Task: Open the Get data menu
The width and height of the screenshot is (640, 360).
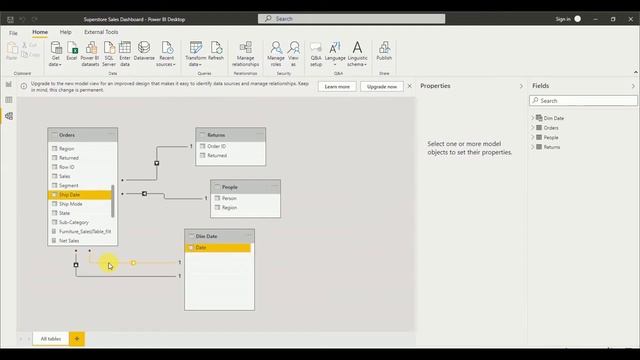Action: coord(56,53)
